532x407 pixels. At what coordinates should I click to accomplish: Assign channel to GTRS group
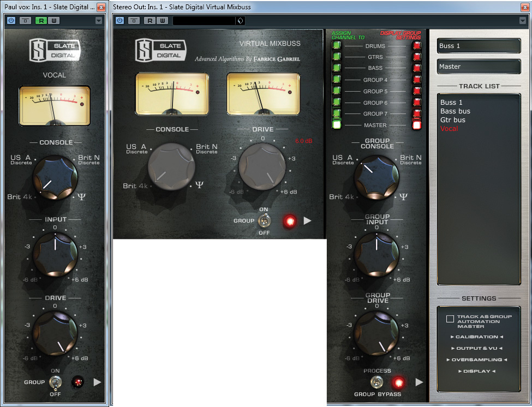(337, 56)
